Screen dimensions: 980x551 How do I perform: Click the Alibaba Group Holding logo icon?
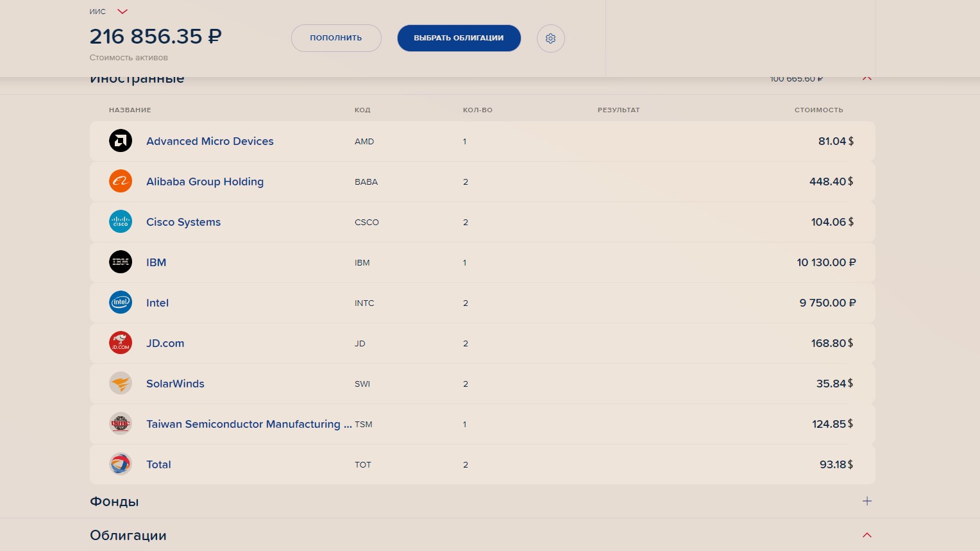tap(121, 182)
